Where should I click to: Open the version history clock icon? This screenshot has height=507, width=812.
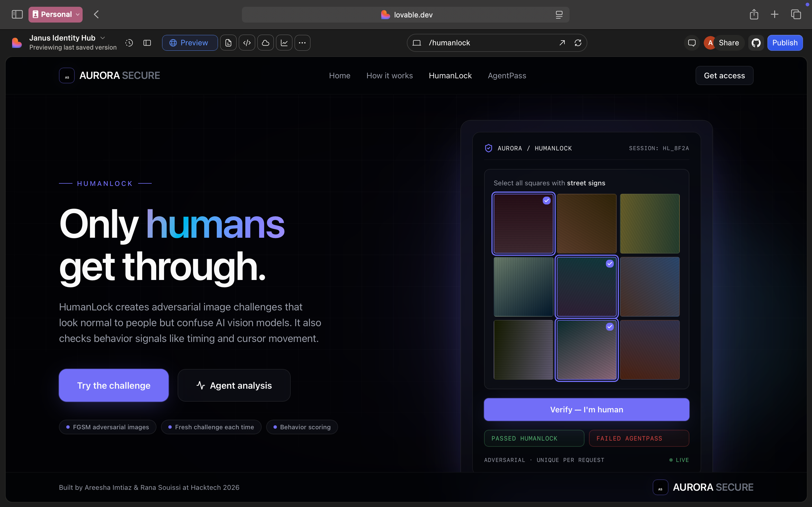[x=129, y=43]
